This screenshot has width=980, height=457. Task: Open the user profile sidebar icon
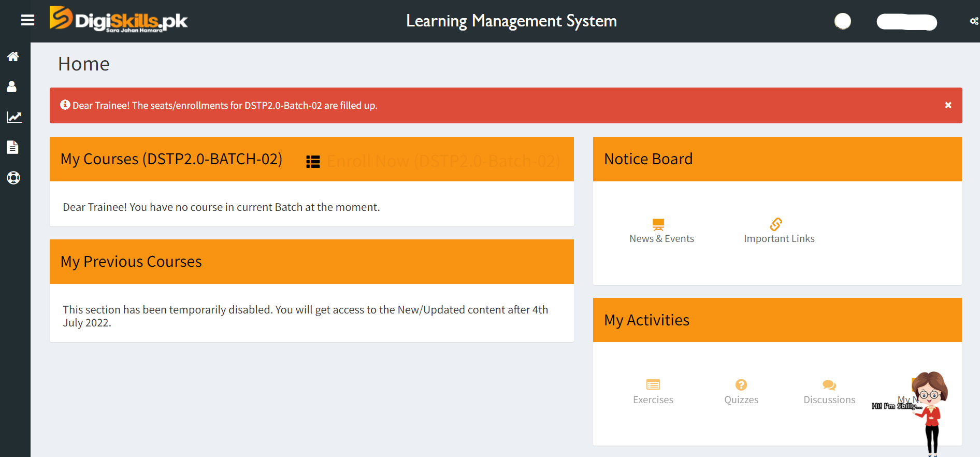[x=12, y=87]
